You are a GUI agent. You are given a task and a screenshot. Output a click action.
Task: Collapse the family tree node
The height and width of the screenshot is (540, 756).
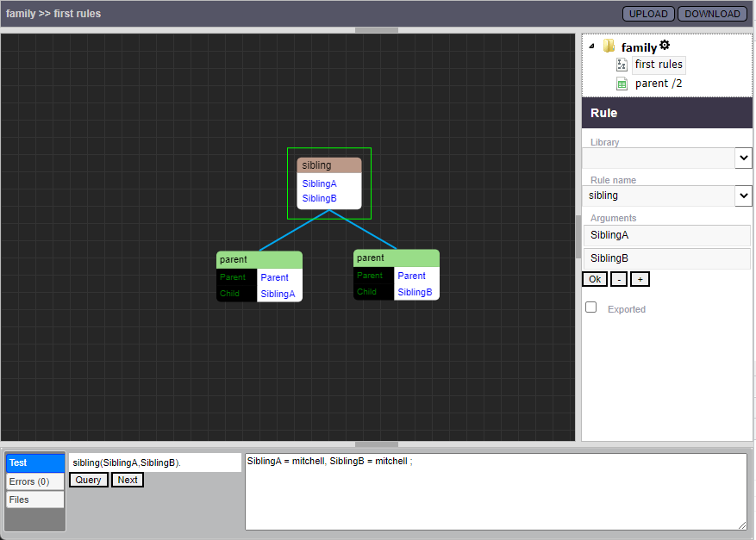tap(591, 47)
